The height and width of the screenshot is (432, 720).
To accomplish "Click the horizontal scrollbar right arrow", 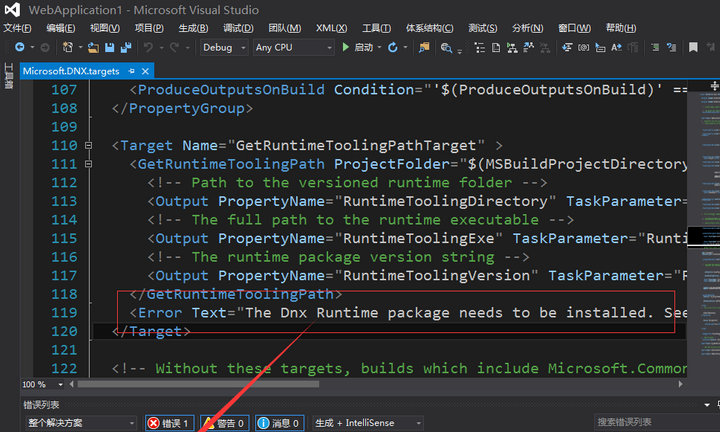I will [x=680, y=384].
